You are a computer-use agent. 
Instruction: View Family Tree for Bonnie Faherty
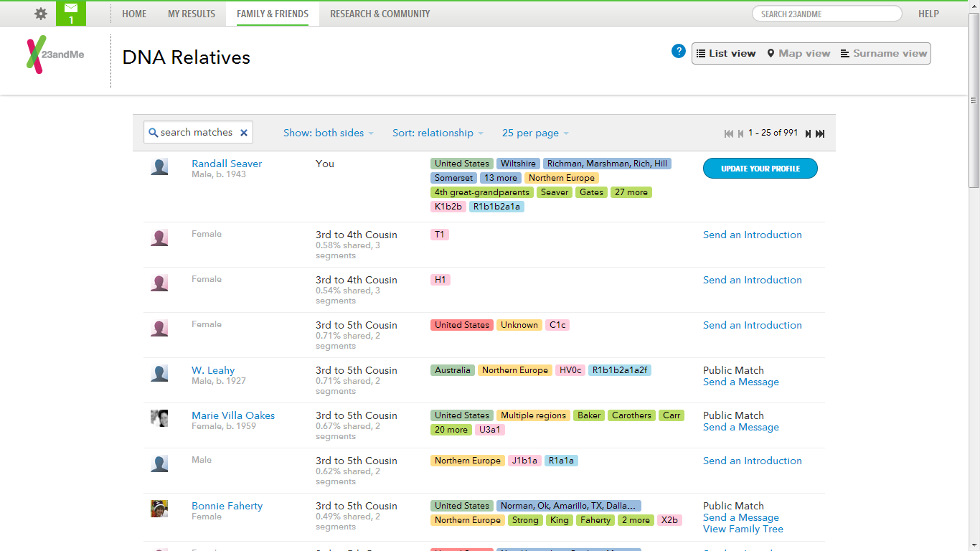click(x=743, y=529)
